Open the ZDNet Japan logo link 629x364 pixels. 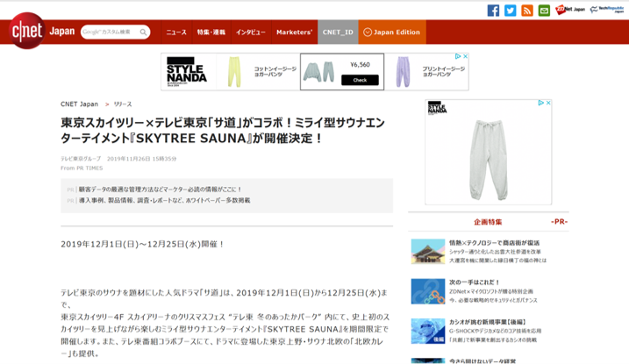[570, 10]
